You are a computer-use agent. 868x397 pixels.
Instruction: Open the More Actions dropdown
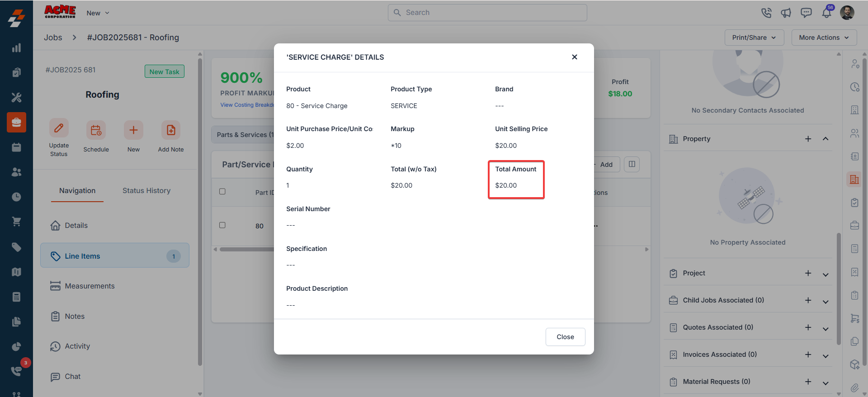tap(824, 38)
